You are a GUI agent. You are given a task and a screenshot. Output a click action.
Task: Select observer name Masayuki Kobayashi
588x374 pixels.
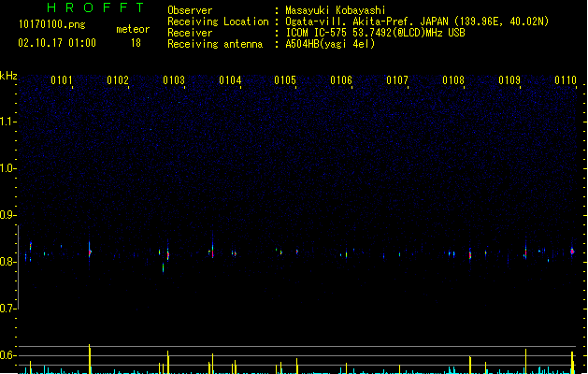336,10
